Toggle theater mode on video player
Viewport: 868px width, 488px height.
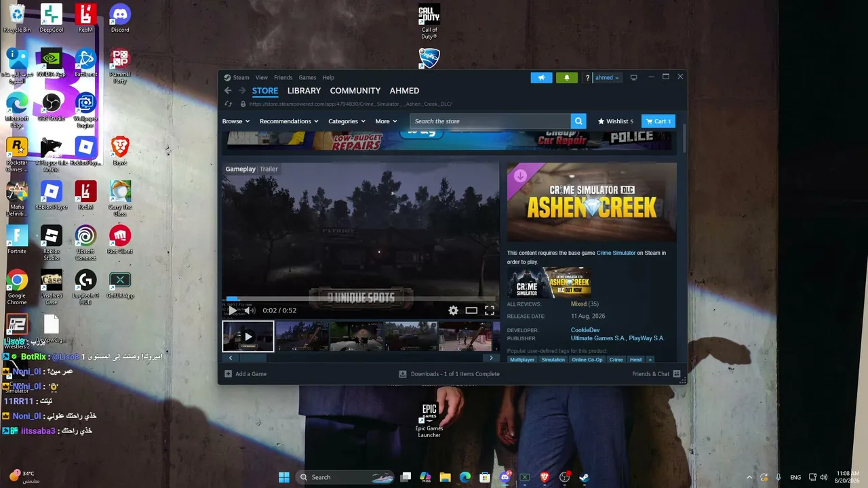(471, 310)
